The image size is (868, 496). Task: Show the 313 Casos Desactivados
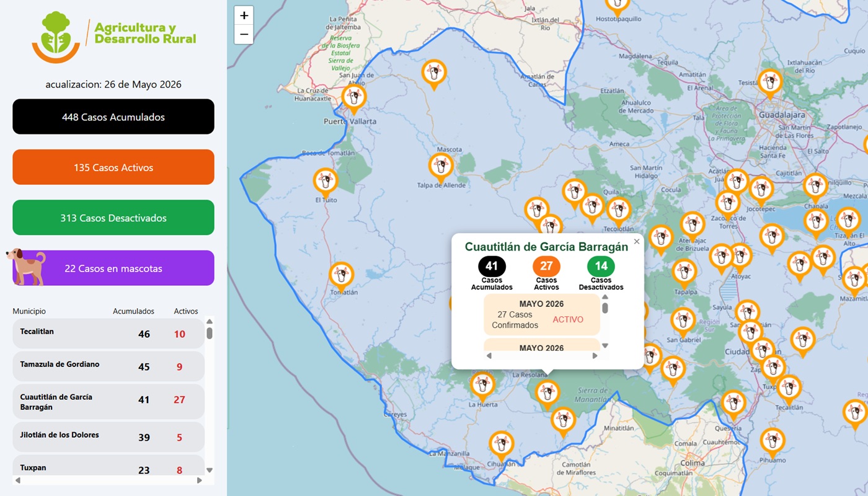(113, 218)
